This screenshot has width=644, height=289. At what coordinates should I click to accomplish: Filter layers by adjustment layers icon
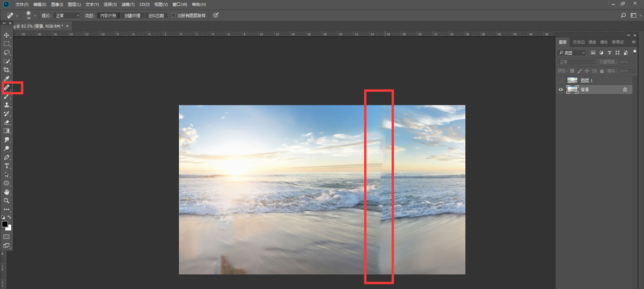(x=602, y=53)
